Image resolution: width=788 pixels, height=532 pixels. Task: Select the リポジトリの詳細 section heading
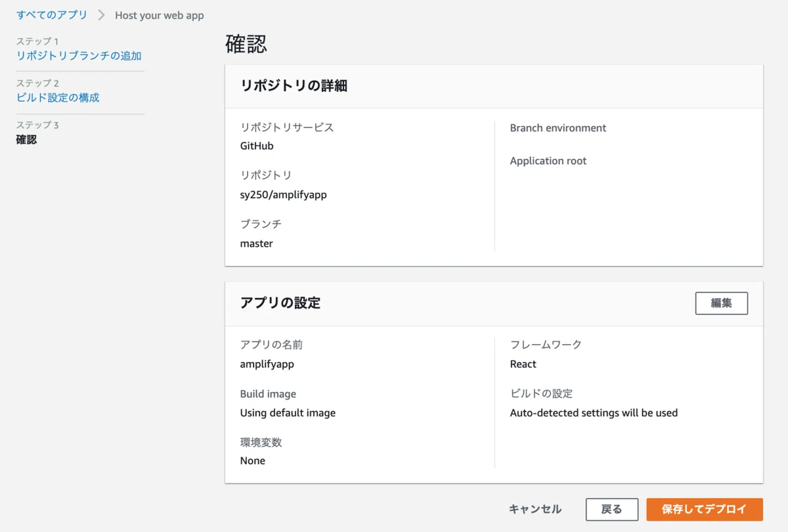(294, 86)
